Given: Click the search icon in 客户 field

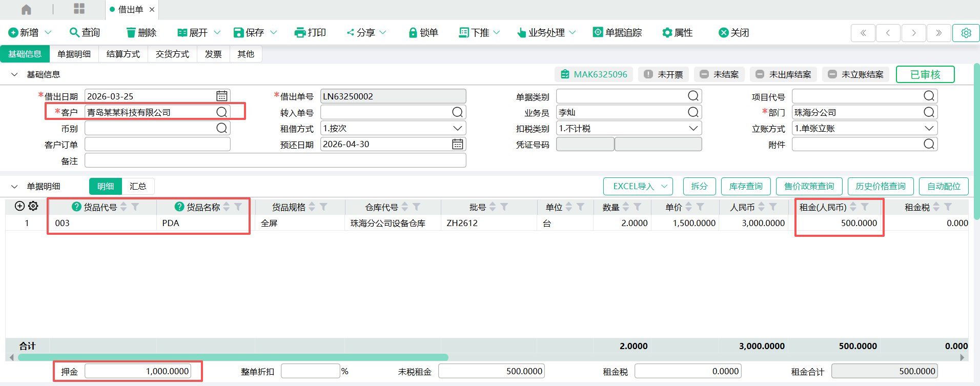Looking at the screenshot, I should click(x=221, y=112).
